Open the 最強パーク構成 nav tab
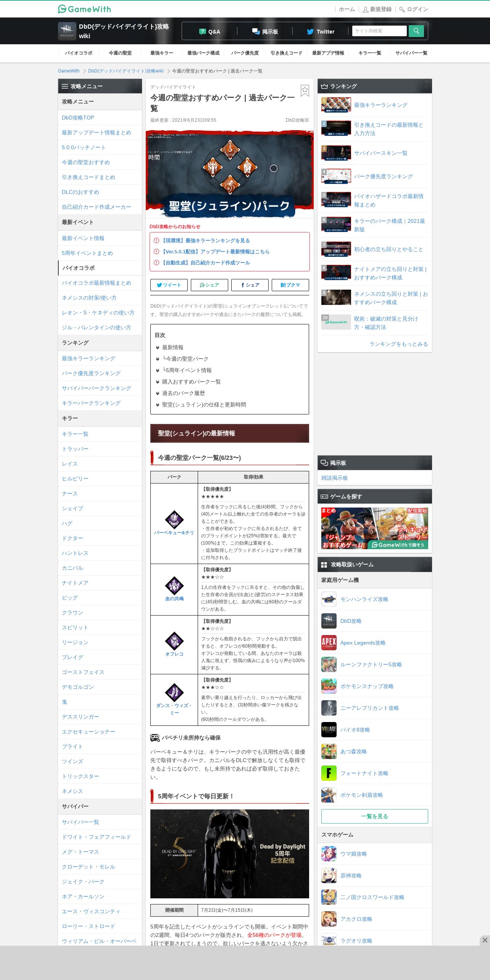490x980 pixels. [x=203, y=53]
